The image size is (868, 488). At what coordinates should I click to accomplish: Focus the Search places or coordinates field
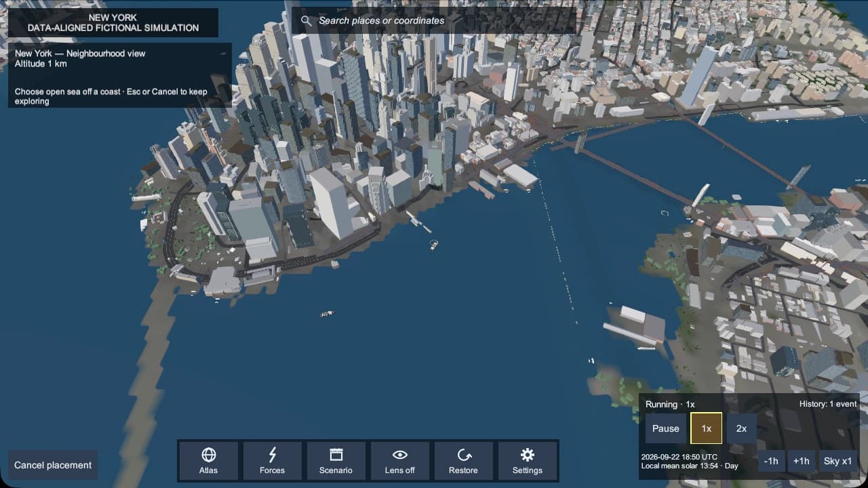tap(434, 21)
